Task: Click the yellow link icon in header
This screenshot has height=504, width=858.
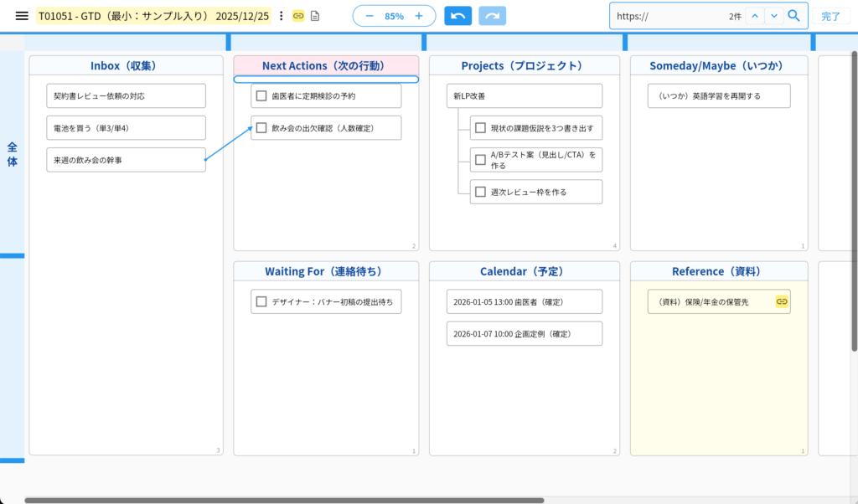Action: point(298,16)
